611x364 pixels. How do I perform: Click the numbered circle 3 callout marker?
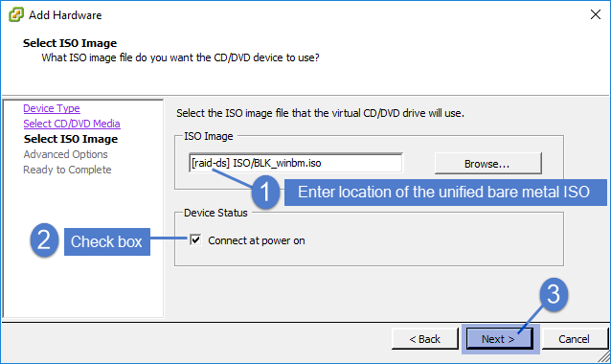pyautogui.click(x=554, y=294)
